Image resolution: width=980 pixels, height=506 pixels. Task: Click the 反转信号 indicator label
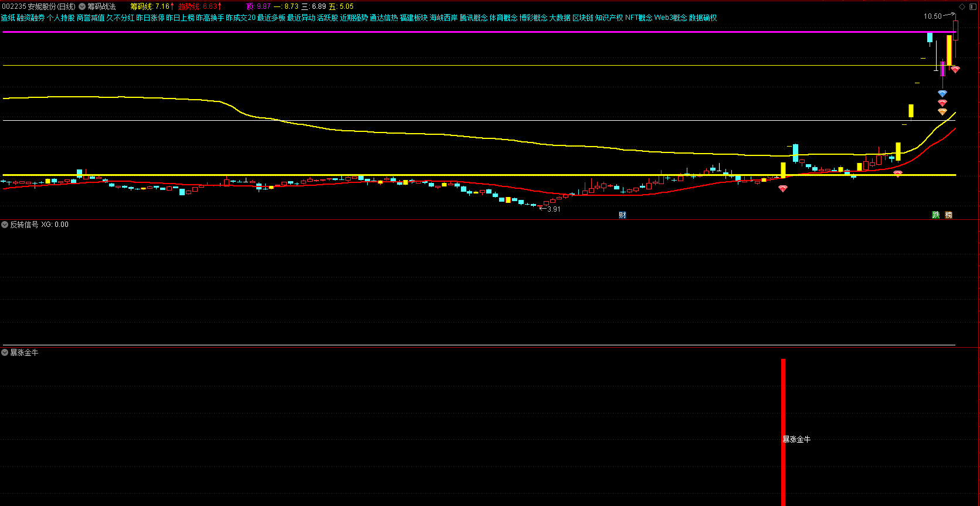(24, 225)
